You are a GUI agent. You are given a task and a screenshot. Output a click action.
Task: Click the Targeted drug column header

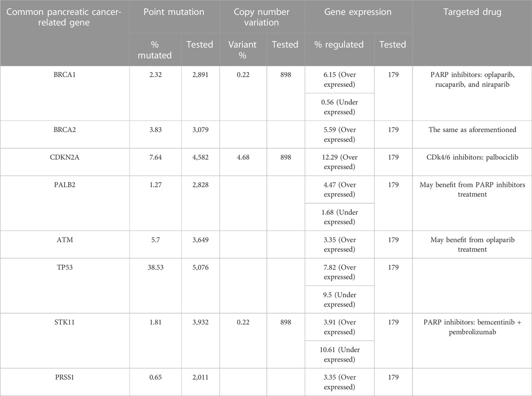tap(472, 12)
